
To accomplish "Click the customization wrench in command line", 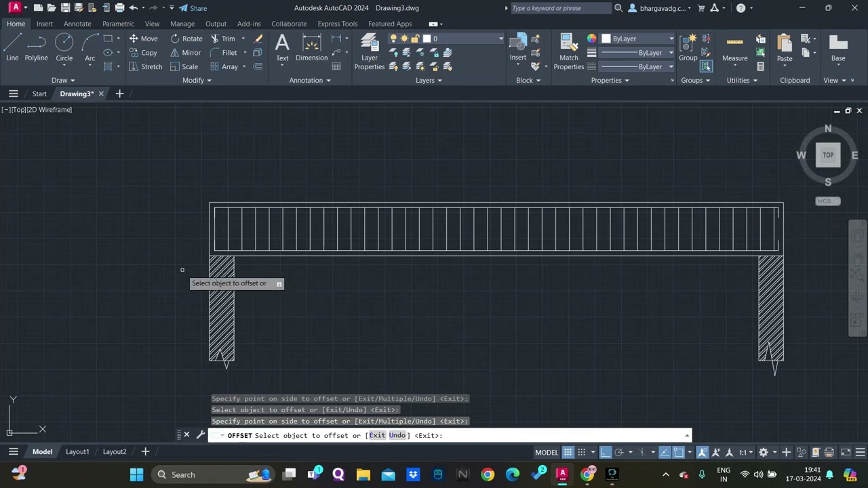I will [201, 435].
